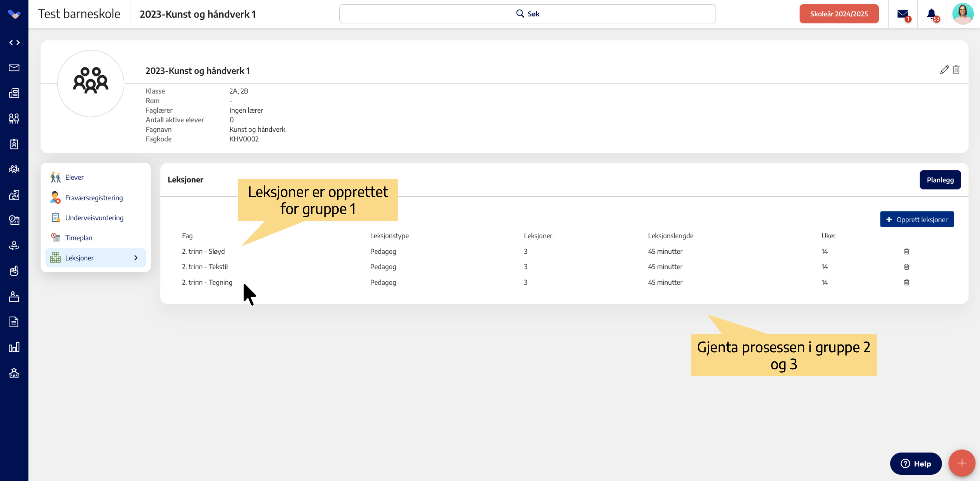
Task: Open the mail envelope icon in sidebar
Action: 14,68
